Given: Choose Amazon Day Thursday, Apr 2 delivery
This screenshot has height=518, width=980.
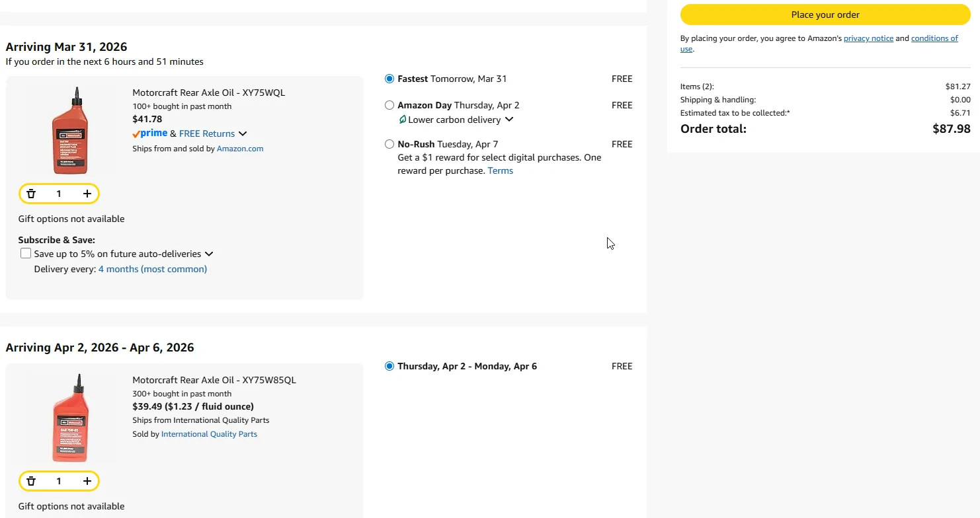Looking at the screenshot, I should pyautogui.click(x=389, y=105).
